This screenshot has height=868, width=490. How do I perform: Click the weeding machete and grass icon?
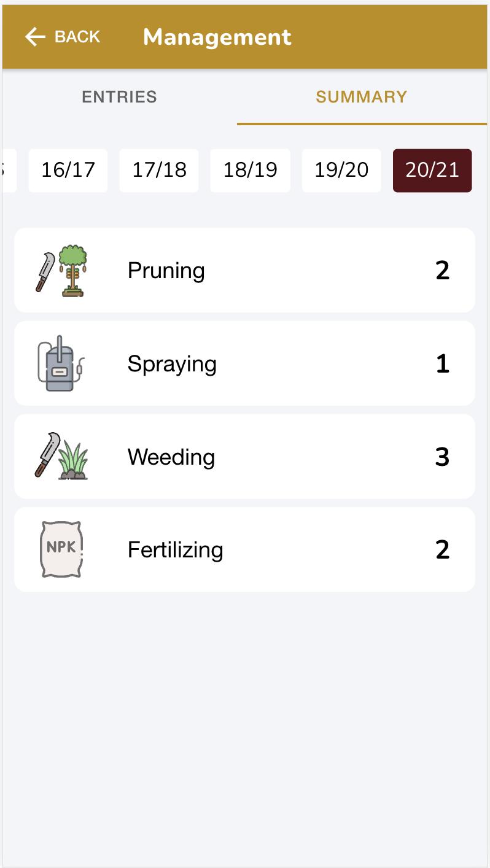(x=61, y=456)
